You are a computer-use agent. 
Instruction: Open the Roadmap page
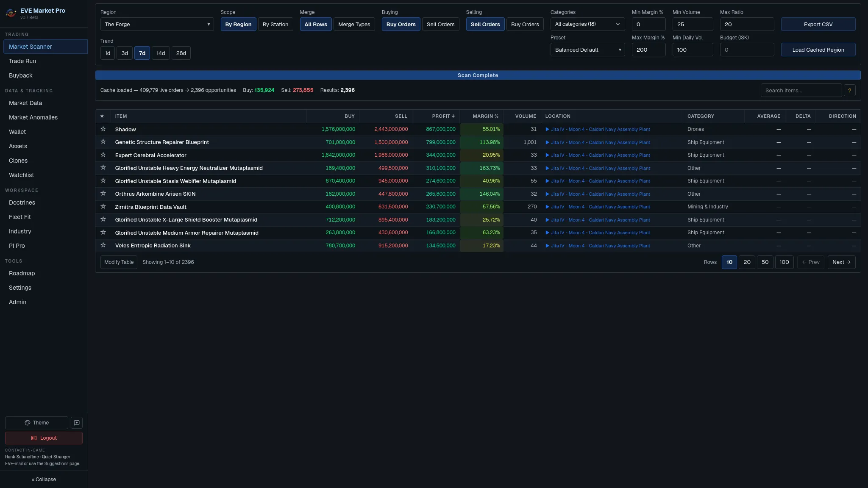(45, 273)
